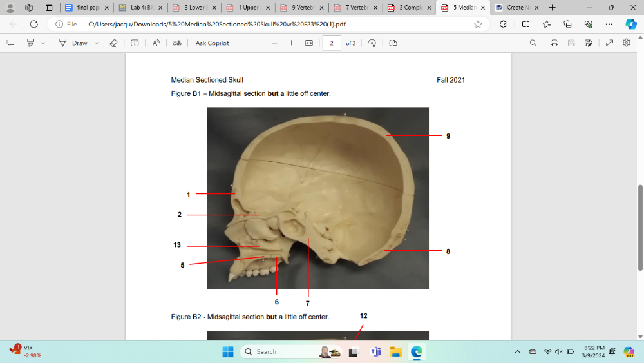Click the Add text tool icon
644x363 pixels.
coord(135,43)
